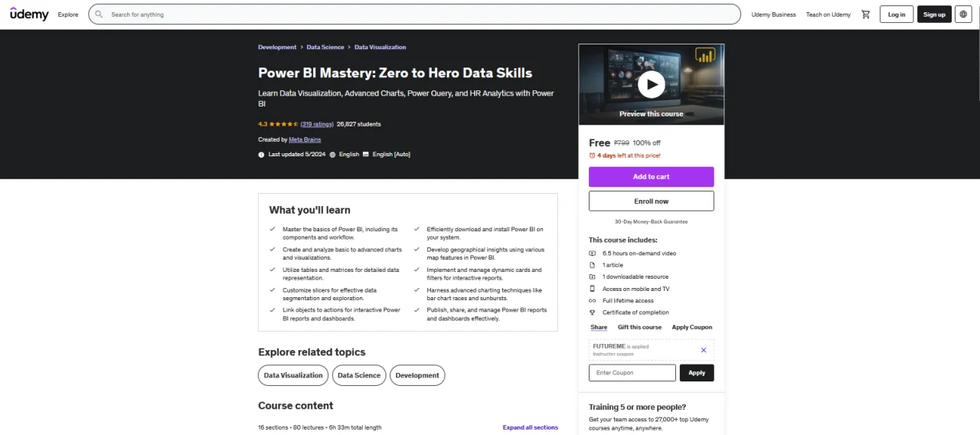The width and height of the screenshot is (980, 435).
Task: Click 16 sections 80 lectures summary
Action: [320, 427]
